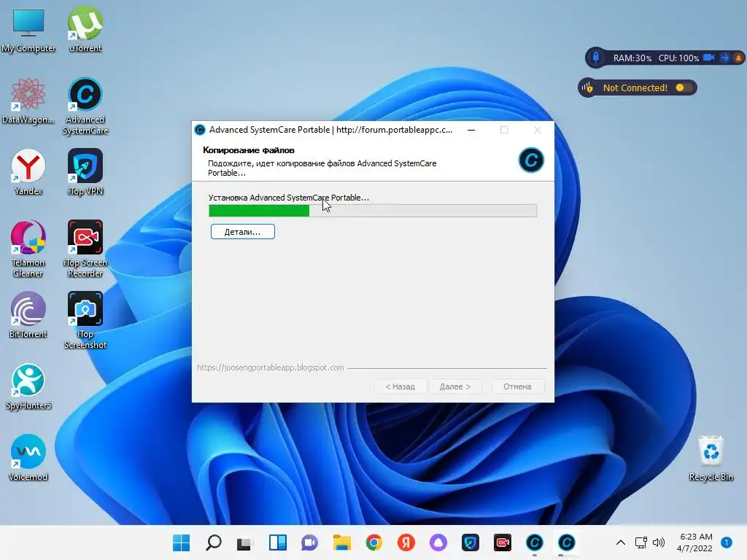Click the blue arrow icon in performance widget
The height and width of the screenshot is (560, 747).
(x=724, y=58)
